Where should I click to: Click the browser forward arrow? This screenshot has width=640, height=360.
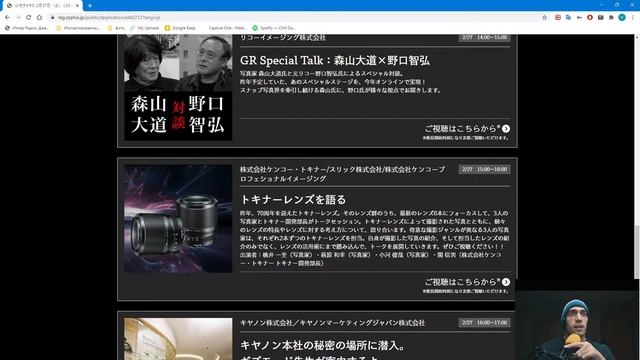click(x=18, y=18)
